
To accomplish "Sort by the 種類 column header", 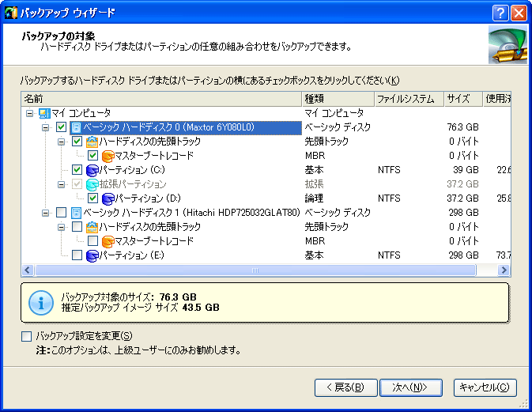I will point(338,99).
